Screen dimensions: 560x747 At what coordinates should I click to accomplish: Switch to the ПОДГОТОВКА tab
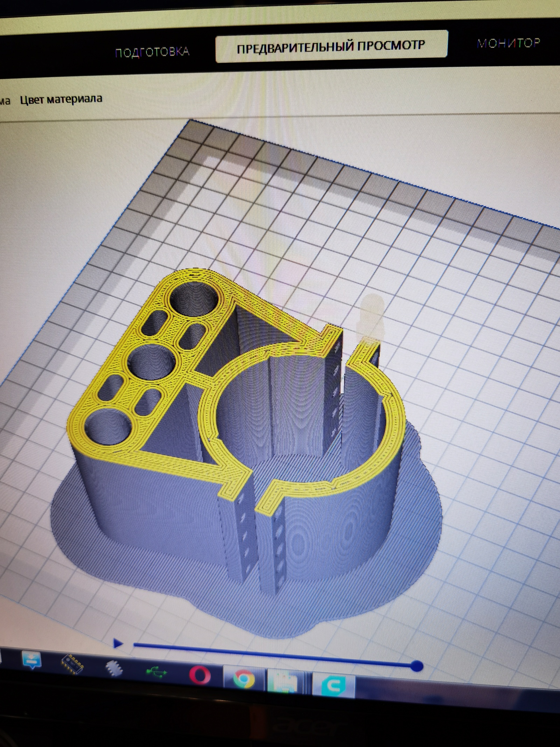pos(152,52)
